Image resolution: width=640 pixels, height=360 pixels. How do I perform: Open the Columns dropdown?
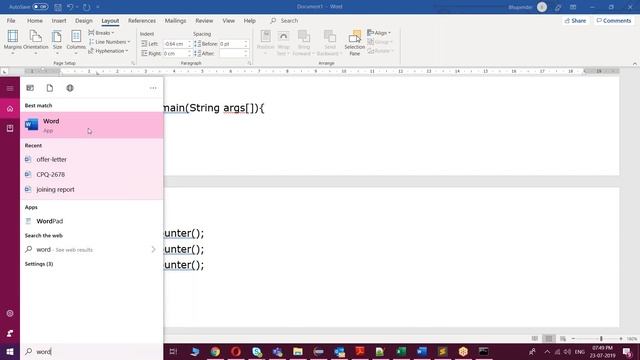click(x=76, y=42)
